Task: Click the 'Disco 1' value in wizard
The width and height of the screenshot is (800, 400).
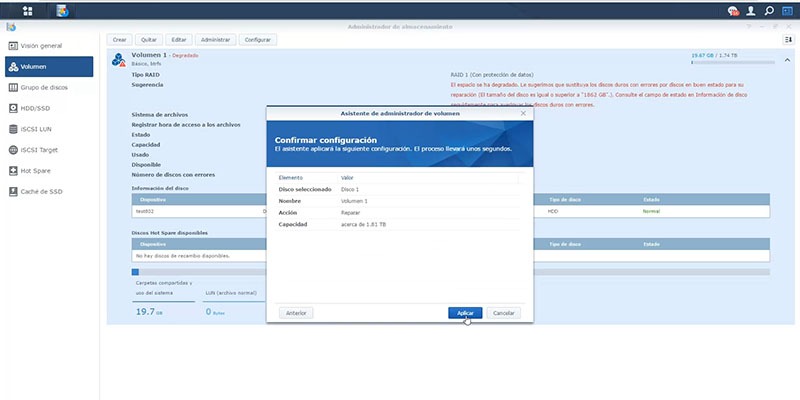Action: click(x=349, y=189)
